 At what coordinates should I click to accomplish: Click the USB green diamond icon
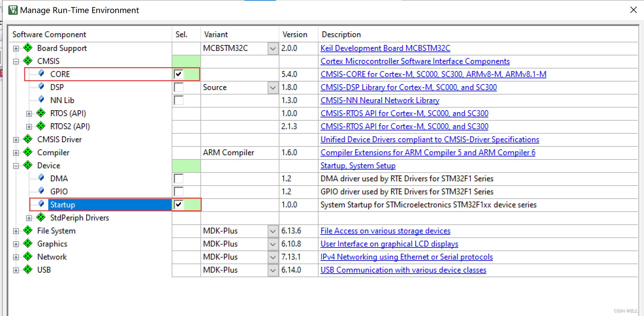pyautogui.click(x=28, y=270)
